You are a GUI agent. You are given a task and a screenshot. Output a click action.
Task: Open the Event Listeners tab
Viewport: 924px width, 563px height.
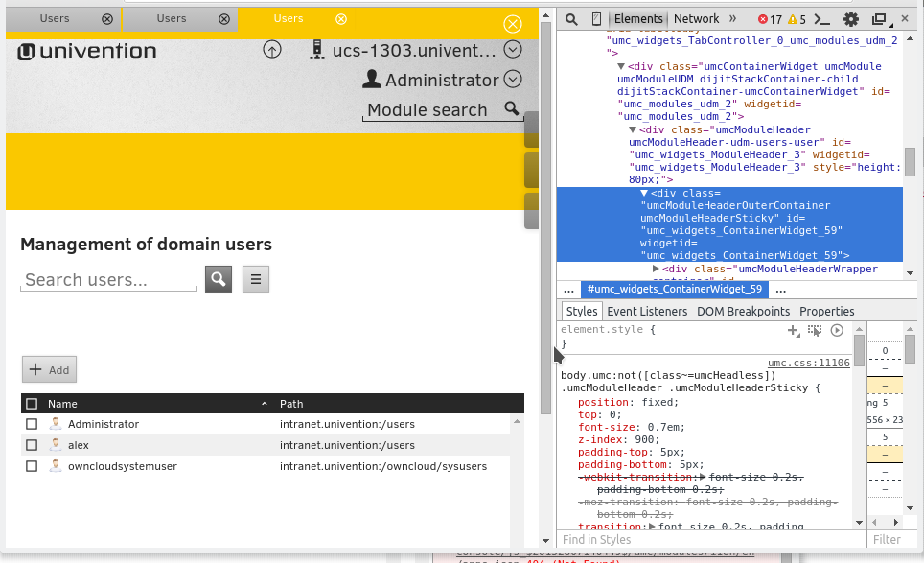pos(647,311)
